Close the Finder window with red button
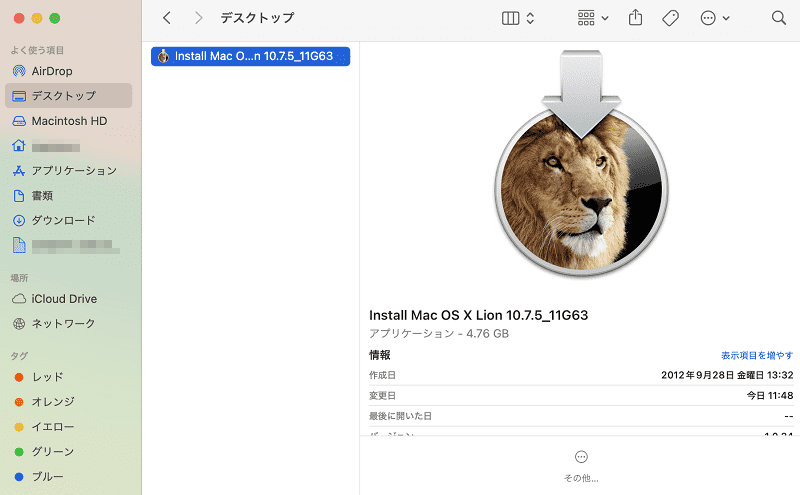This screenshot has width=800, height=495. coord(19,18)
